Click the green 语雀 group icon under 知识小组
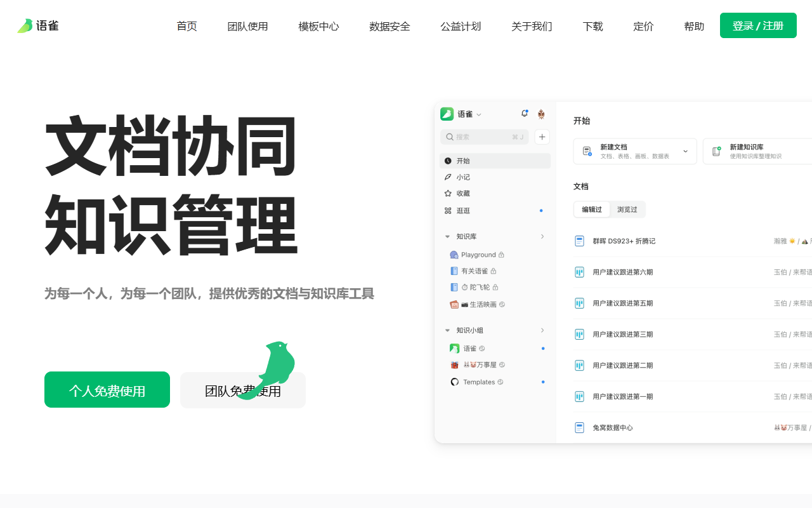This screenshot has width=812, height=508. 454,349
